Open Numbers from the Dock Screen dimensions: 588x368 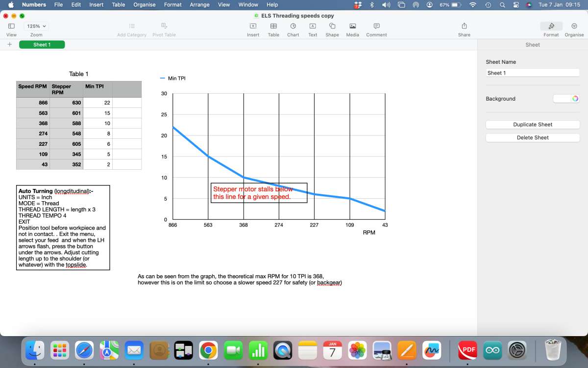coord(258,350)
